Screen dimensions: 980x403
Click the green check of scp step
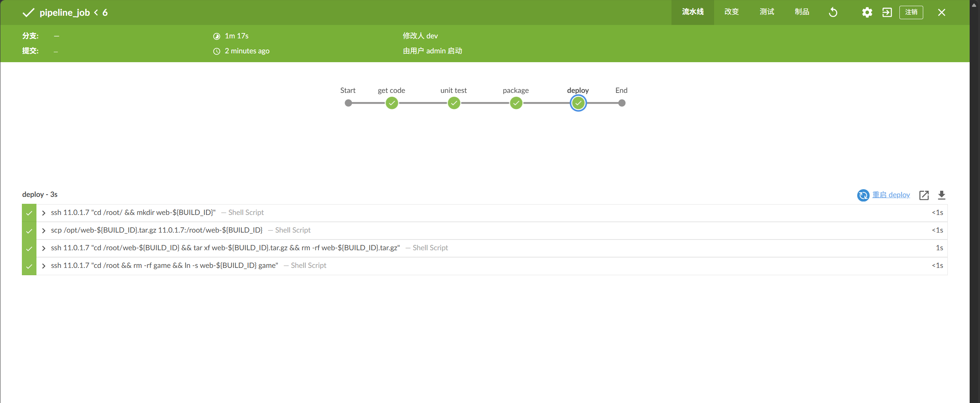(x=29, y=231)
